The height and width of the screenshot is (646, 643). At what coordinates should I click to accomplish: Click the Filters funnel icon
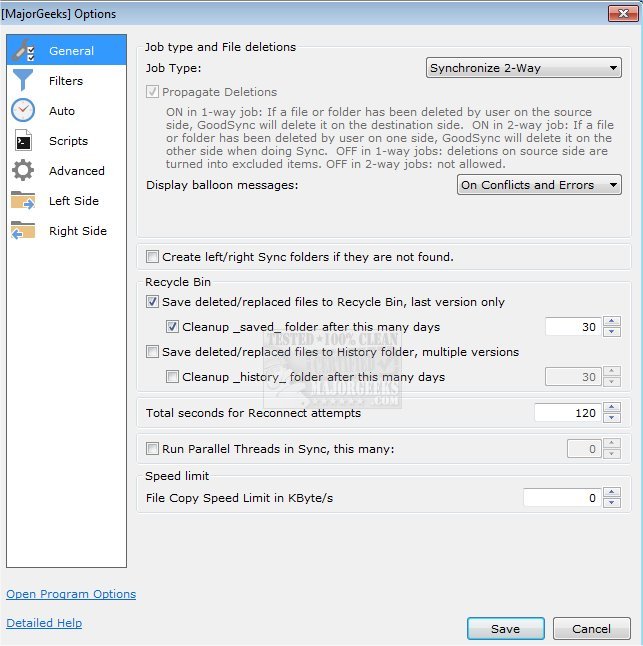[23, 80]
